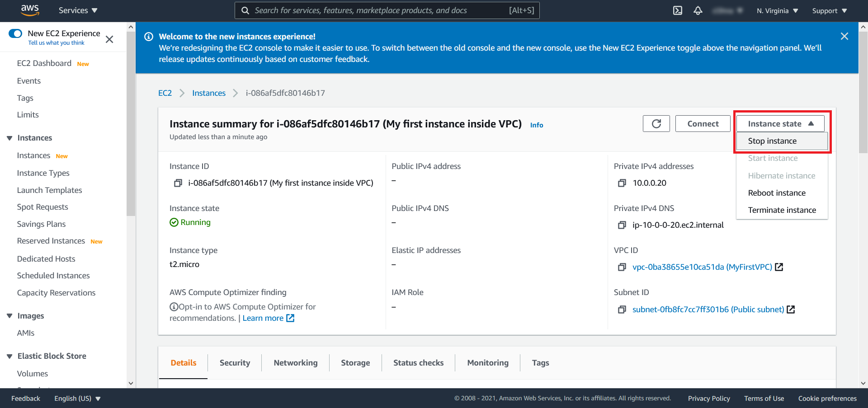The height and width of the screenshot is (408, 868).
Task: Copy the Subnet ID icon
Action: tap(622, 310)
